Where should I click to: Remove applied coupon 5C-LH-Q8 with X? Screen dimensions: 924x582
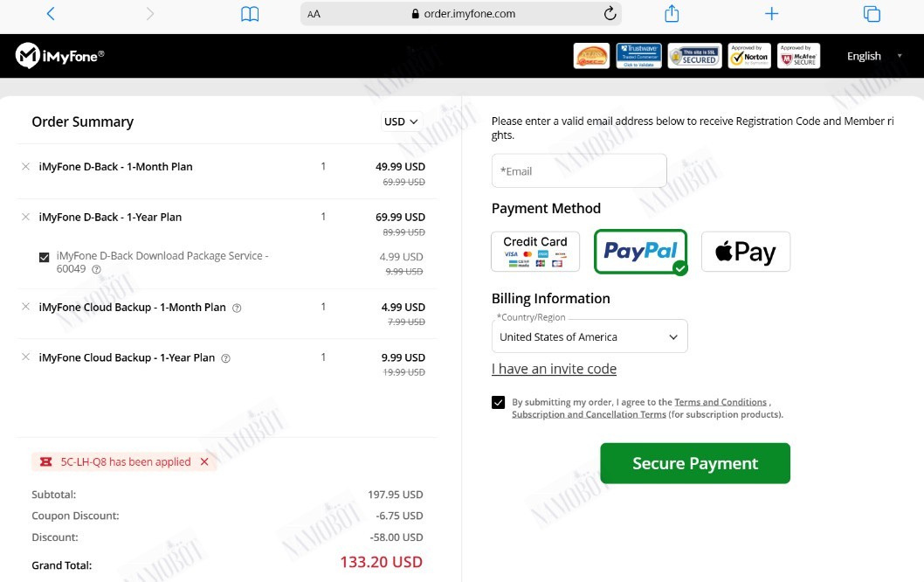[x=204, y=461]
